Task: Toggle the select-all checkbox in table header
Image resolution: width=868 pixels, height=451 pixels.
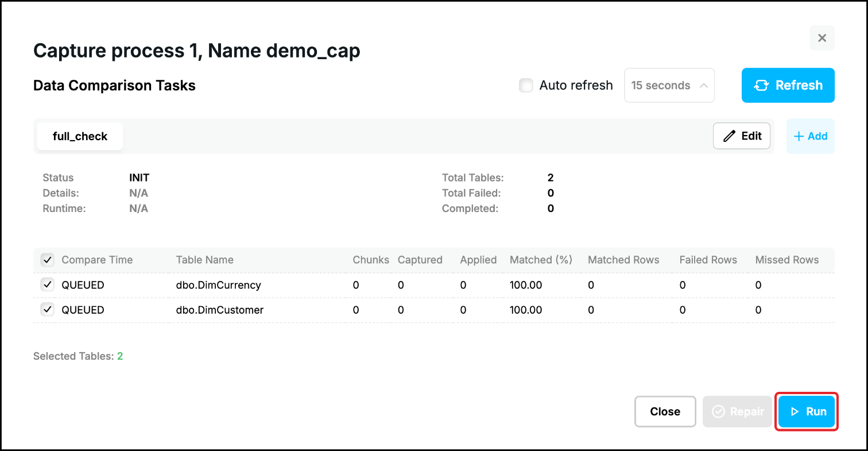Action: (47, 260)
